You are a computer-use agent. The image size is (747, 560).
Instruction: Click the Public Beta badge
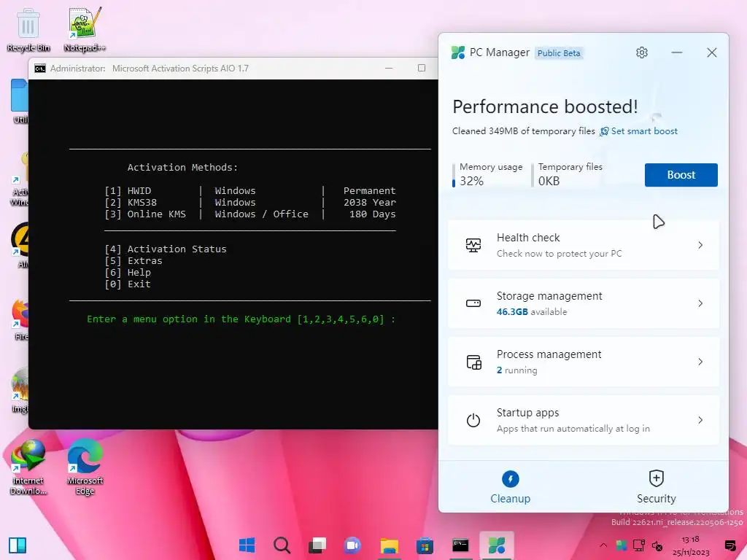tap(559, 52)
